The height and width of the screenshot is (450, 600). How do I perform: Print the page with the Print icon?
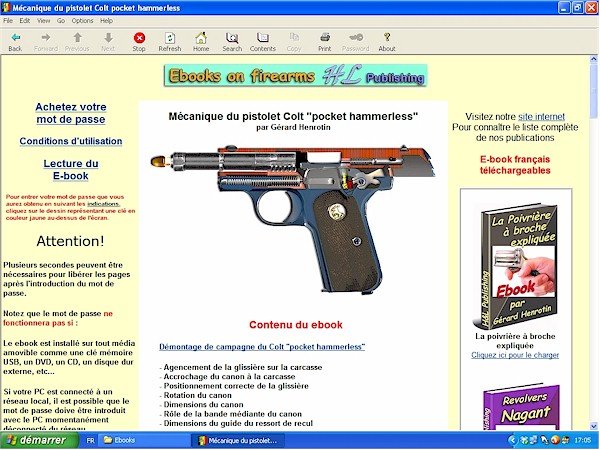click(x=325, y=38)
